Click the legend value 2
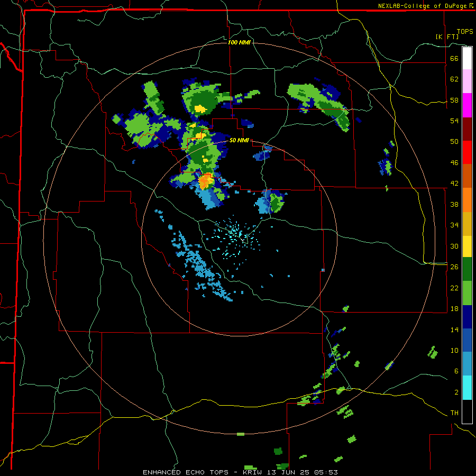 (456, 392)
